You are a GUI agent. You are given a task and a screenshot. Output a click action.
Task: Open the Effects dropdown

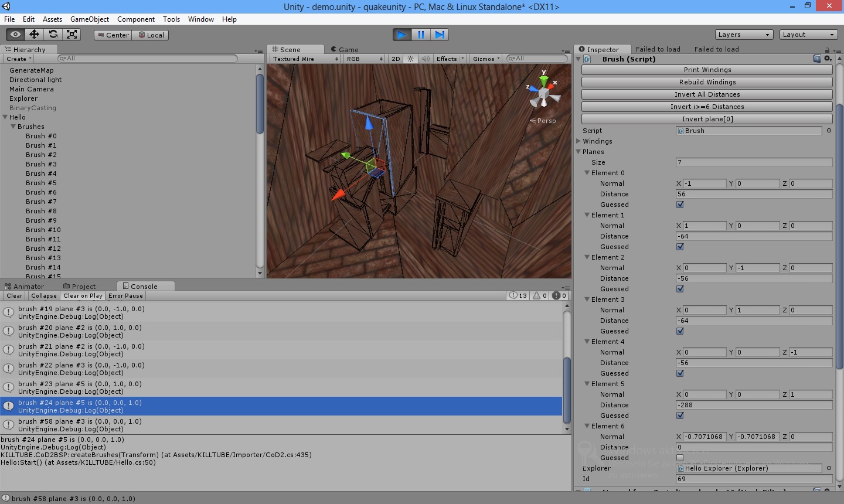coord(450,59)
